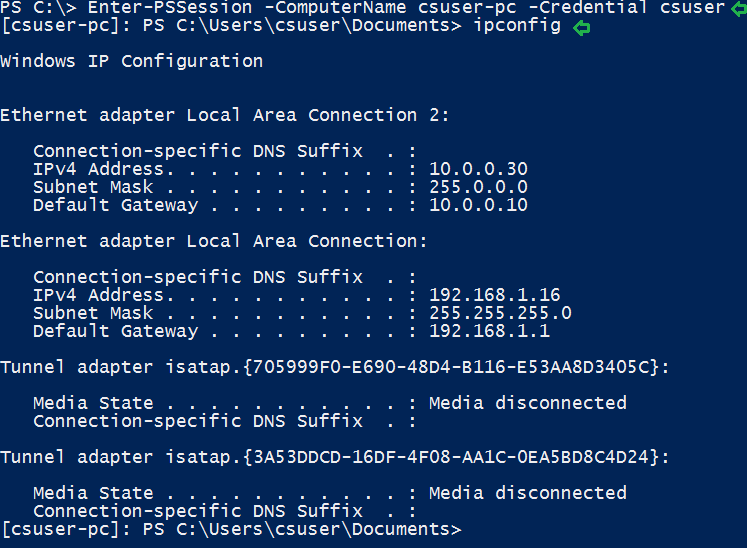
Task: Click the IPv4 address 10.0.0.30
Action: pyautogui.click(x=478, y=169)
